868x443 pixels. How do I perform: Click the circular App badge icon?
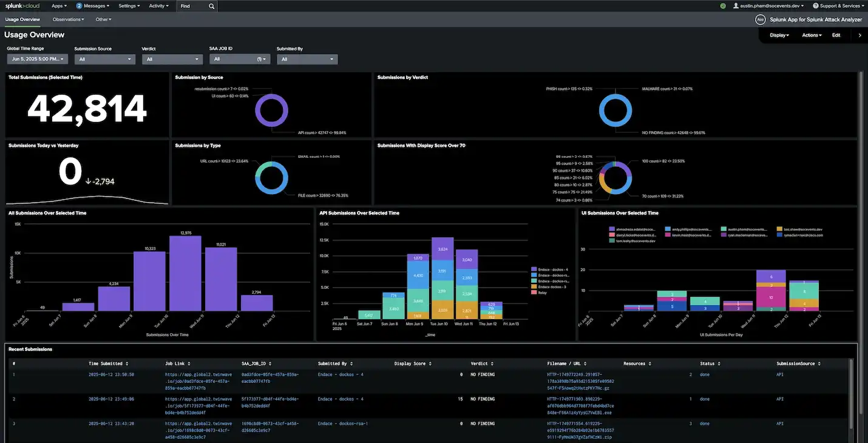coord(760,19)
